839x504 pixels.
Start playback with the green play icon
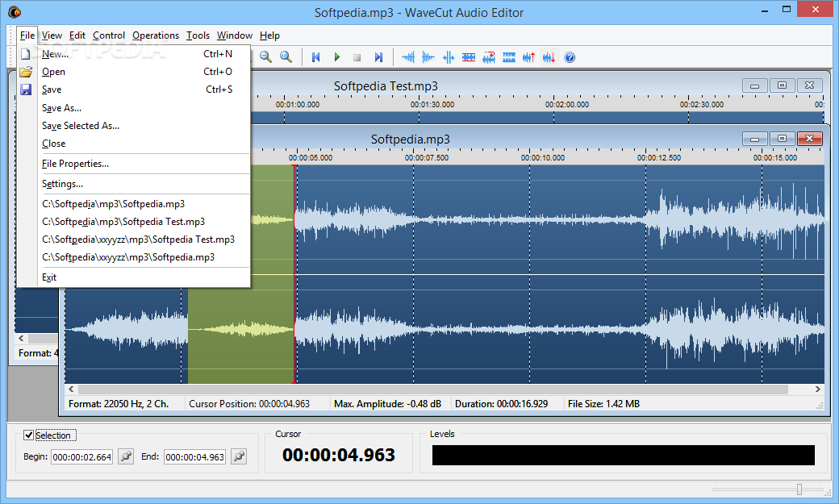(x=336, y=57)
